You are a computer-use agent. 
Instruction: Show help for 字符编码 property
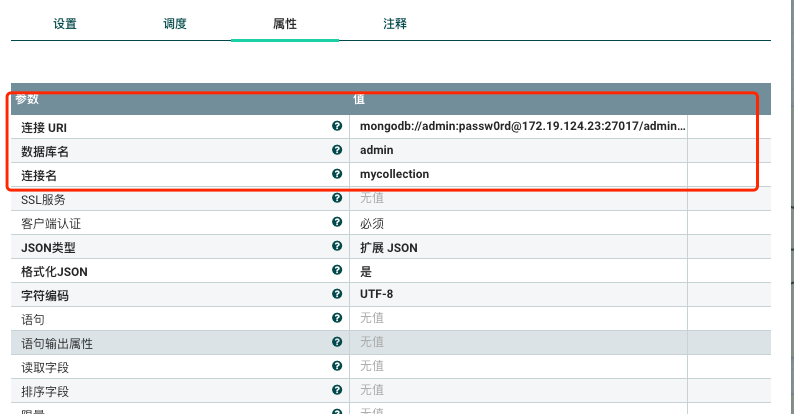[x=337, y=294]
